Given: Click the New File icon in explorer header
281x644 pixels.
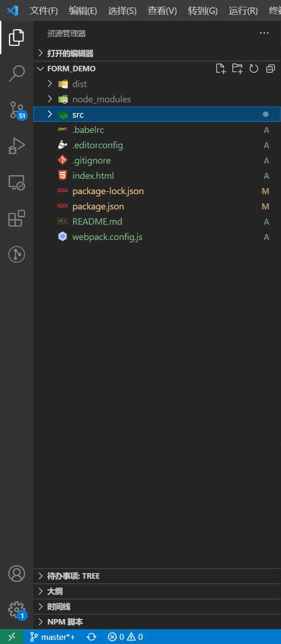Looking at the screenshot, I should (x=221, y=69).
